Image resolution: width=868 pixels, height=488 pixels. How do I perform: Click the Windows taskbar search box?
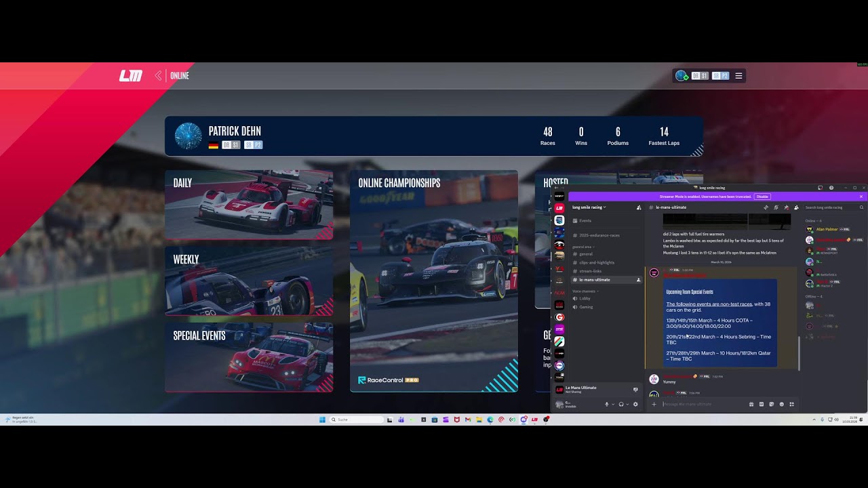click(x=357, y=420)
